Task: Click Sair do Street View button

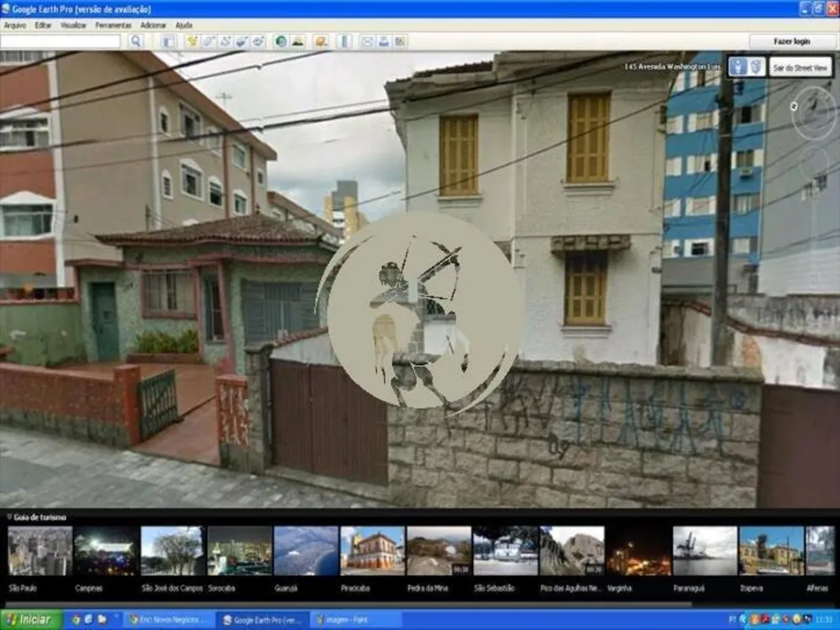Action: (801, 67)
